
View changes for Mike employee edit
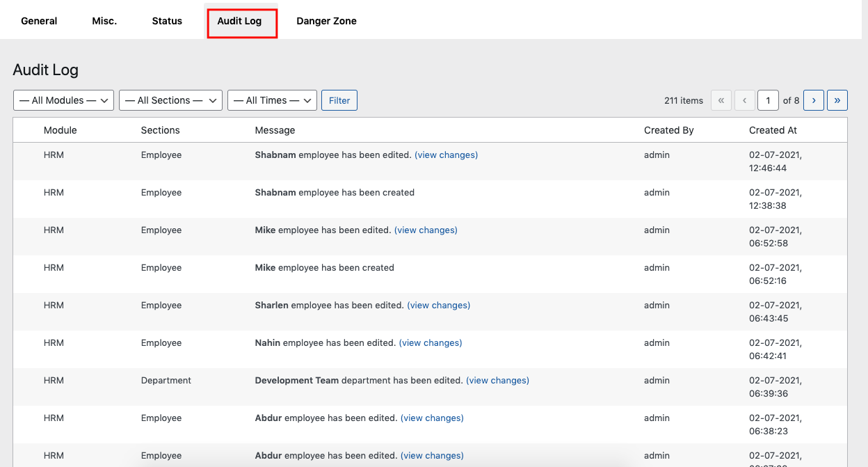[x=426, y=230]
